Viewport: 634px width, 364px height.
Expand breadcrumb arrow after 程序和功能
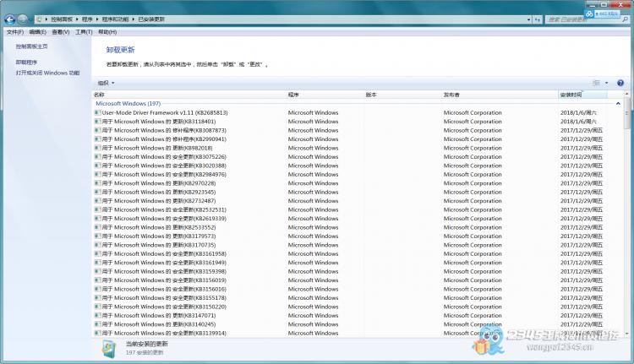[133, 19]
